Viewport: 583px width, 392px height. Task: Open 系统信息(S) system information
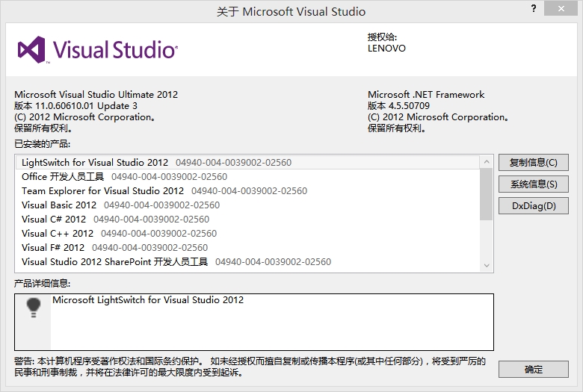(533, 184)
